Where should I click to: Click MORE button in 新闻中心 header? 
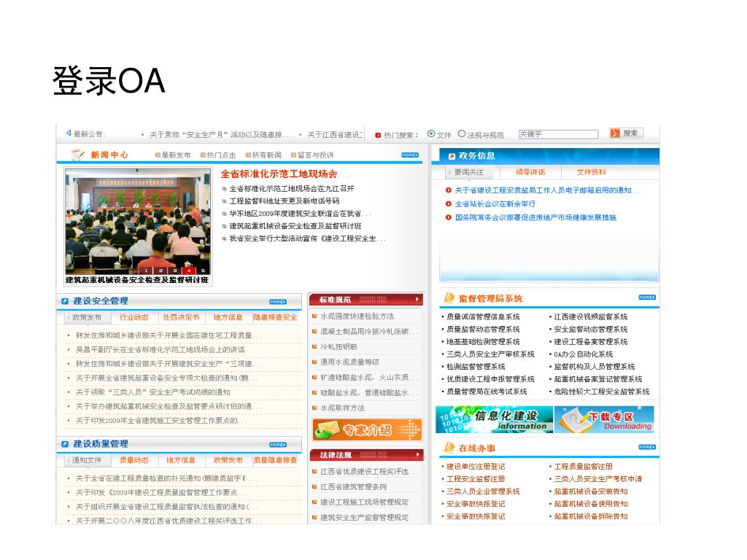coord(410,155)
